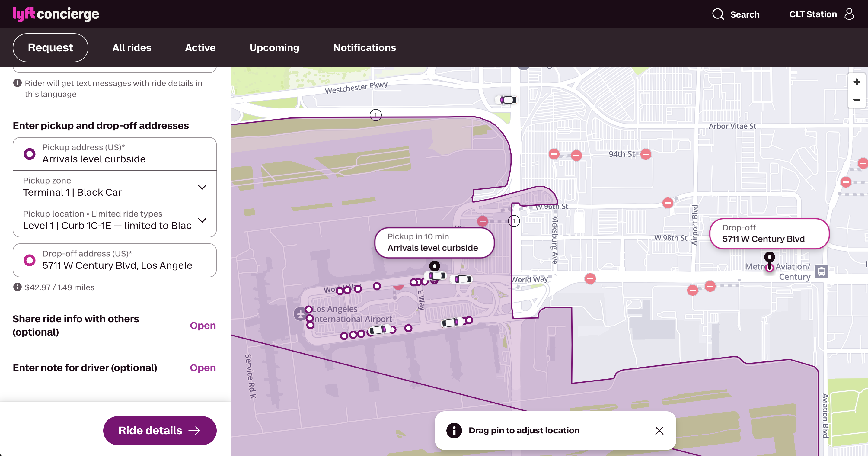Open the Enter note for driver section
Screen dimensions: 868x456
tap(203, 368)
